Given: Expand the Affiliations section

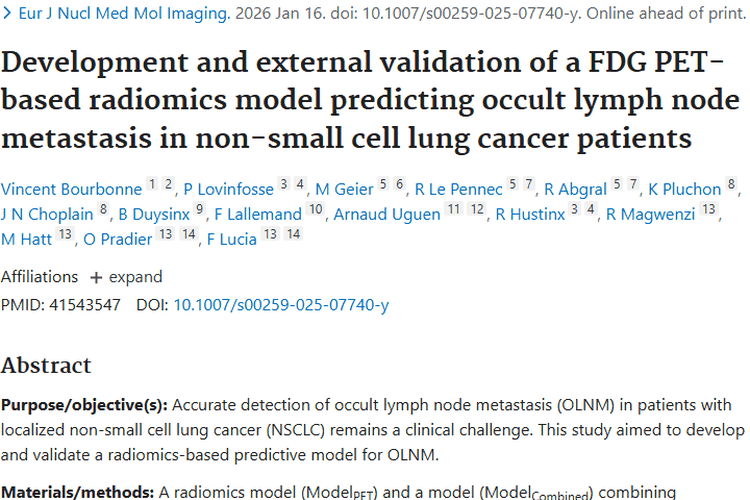Looking at the screenshot, I should (125, 277).
